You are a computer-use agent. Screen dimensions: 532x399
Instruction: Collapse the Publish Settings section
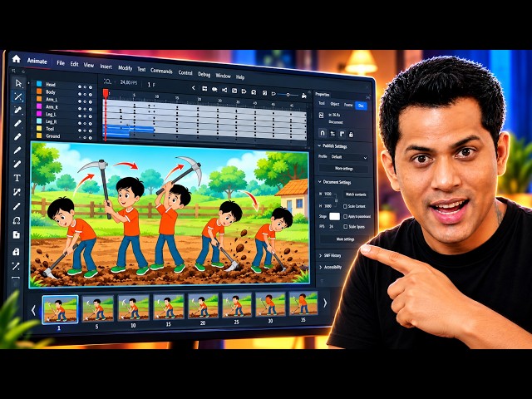pos(319,145)
